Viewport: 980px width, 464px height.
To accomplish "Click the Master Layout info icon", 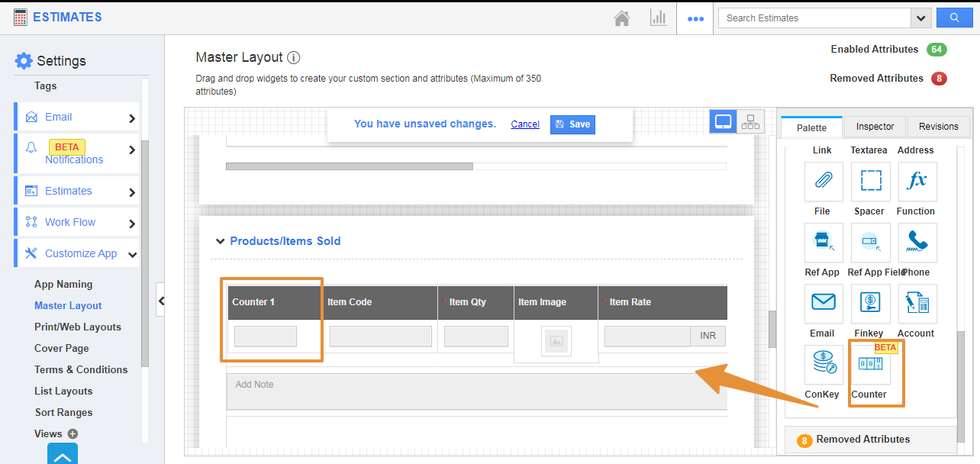I will point(294,57).
